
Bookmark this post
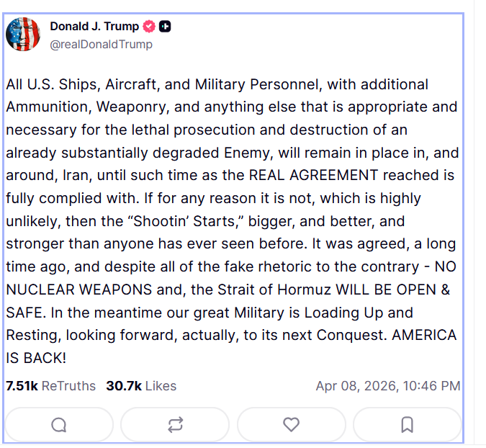pyautogui.click(x=407, y=425)
